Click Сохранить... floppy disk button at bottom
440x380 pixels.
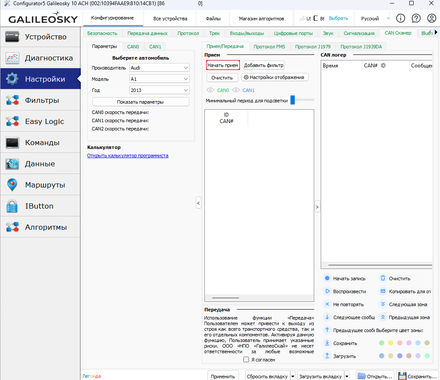click(x=418, y=376)
